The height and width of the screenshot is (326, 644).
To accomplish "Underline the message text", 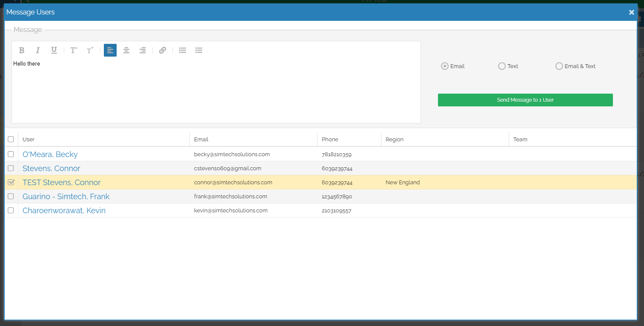I will (54, 50).
